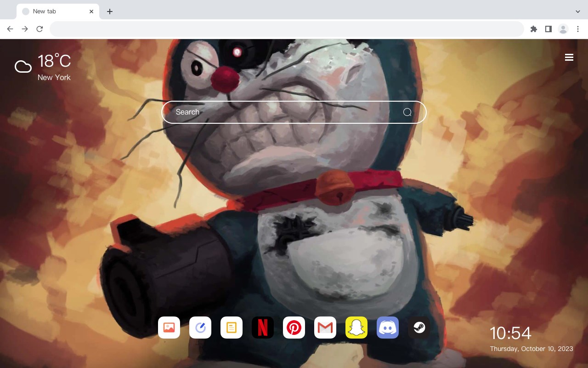Open the Discord shortcut

[x=388, y=328]
